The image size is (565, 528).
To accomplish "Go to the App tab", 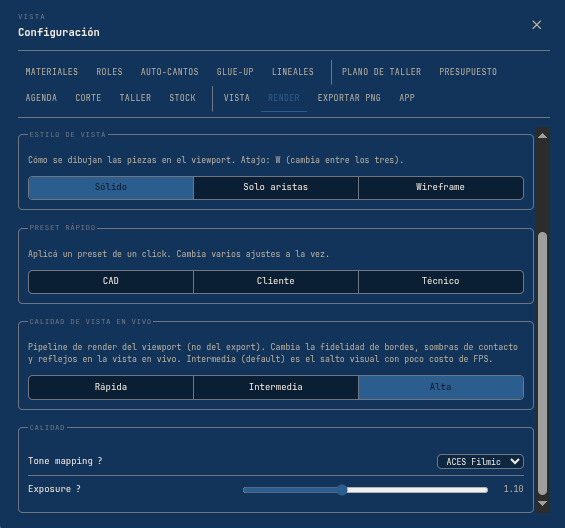I will click(x=407, y=98).
